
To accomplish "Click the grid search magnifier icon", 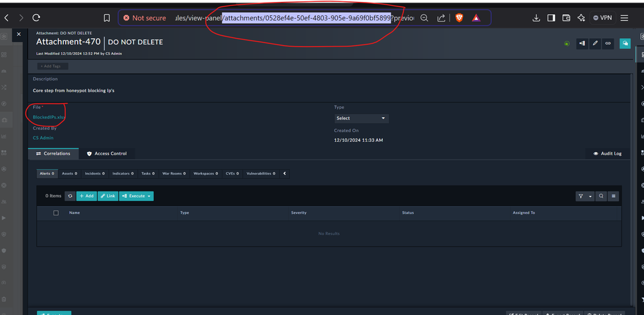I will (x=601, y=196).
